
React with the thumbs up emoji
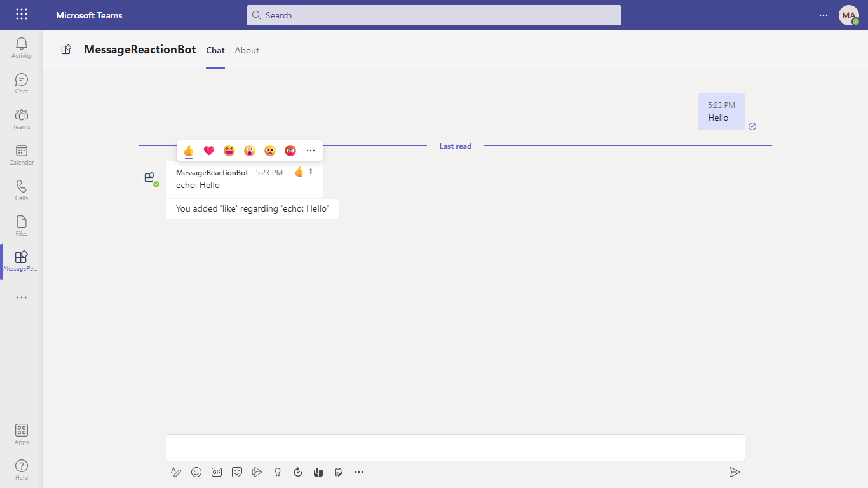point(189,151)
